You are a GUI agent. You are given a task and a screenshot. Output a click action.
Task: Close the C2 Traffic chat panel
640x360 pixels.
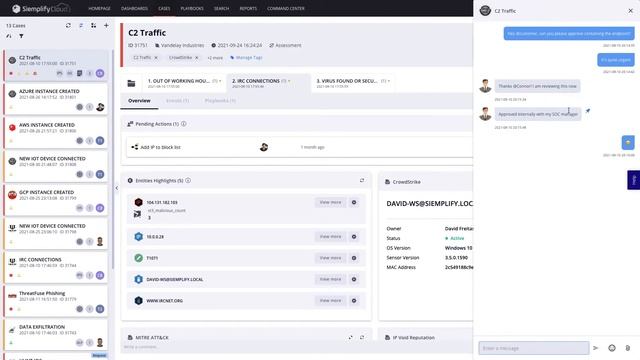[630, 11]
